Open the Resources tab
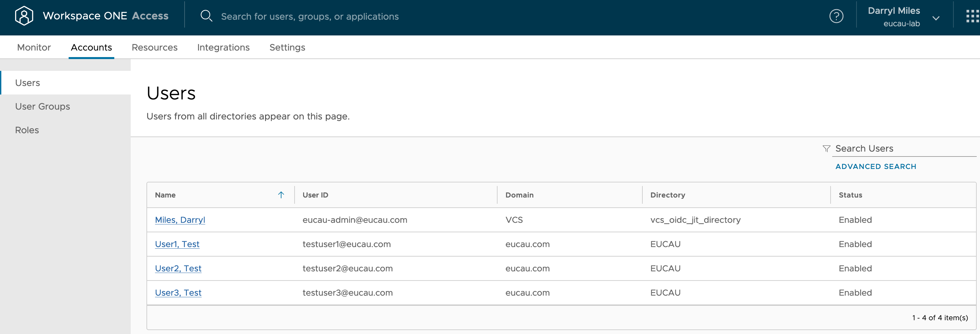The width and height of the screenshot is (980, 334). (x=154, y=48)
